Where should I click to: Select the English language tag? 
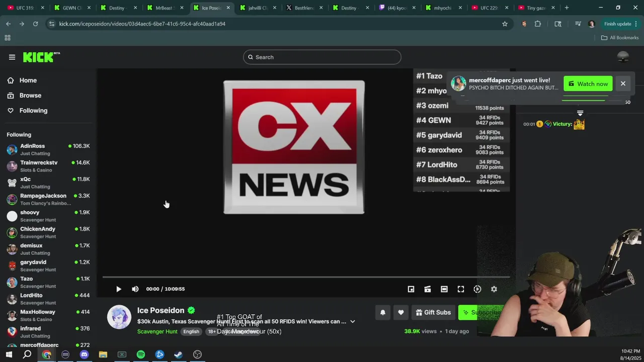pyautogui.click(x=191, y=331)
